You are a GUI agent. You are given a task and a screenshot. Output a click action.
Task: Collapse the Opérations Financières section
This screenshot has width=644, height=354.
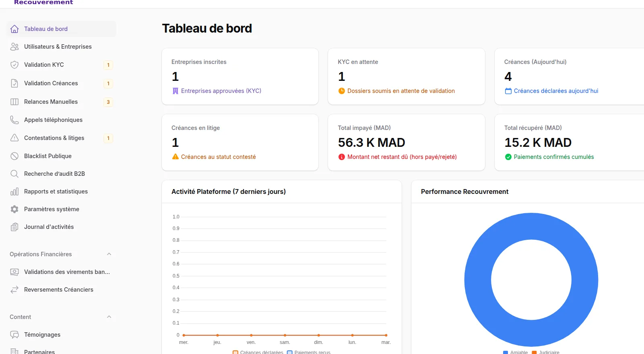(x=109, y=254)
